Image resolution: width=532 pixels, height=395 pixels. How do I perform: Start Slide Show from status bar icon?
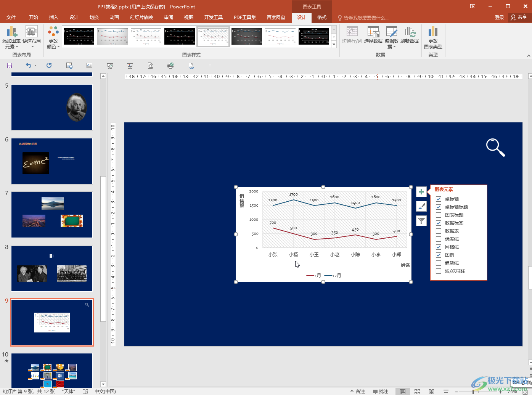[x=446, y=392]
